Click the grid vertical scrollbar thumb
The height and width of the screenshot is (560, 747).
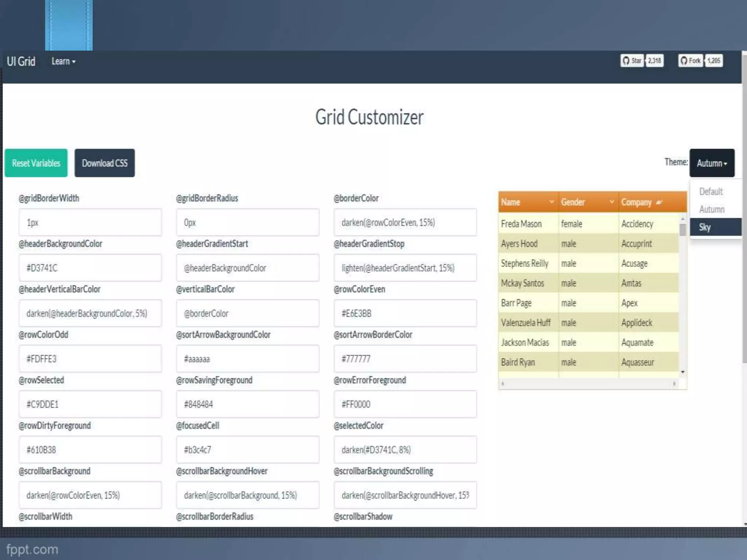point(683,230)
